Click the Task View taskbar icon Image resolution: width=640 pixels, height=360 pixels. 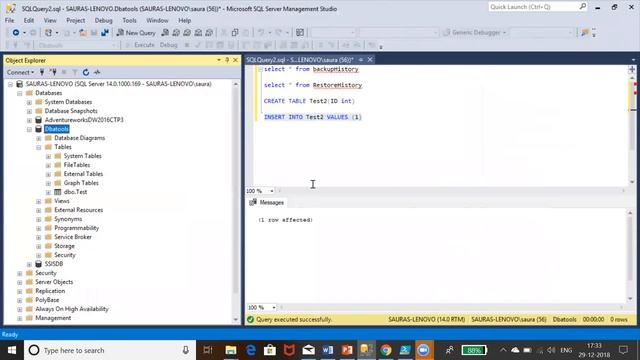coord(208,350)
